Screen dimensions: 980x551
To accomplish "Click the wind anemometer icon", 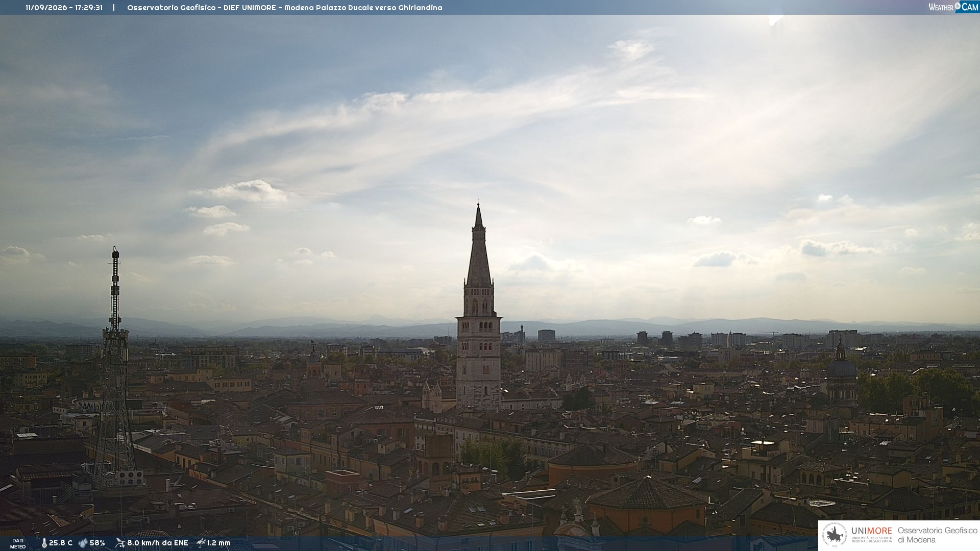I will 120,543.
